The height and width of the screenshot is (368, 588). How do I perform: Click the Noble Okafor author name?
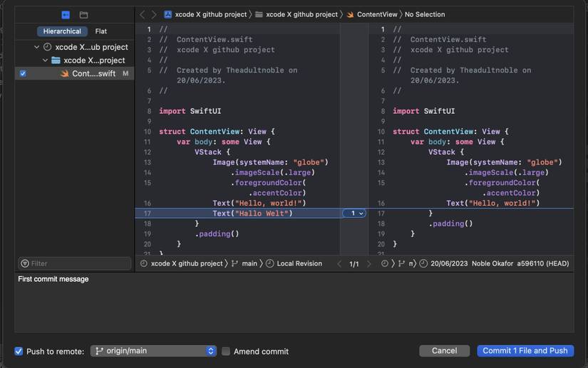(x=492, y=263)
